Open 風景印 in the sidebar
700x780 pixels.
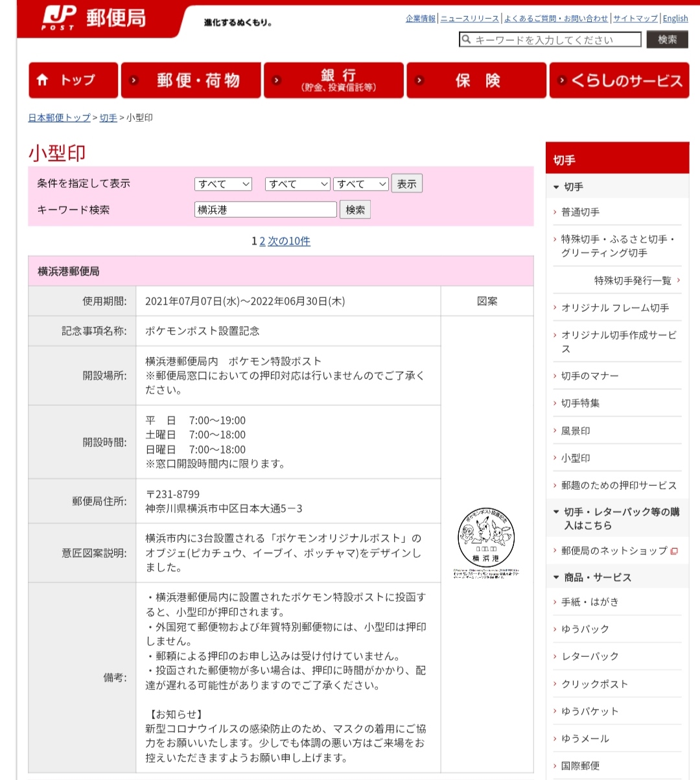[576, 431]
